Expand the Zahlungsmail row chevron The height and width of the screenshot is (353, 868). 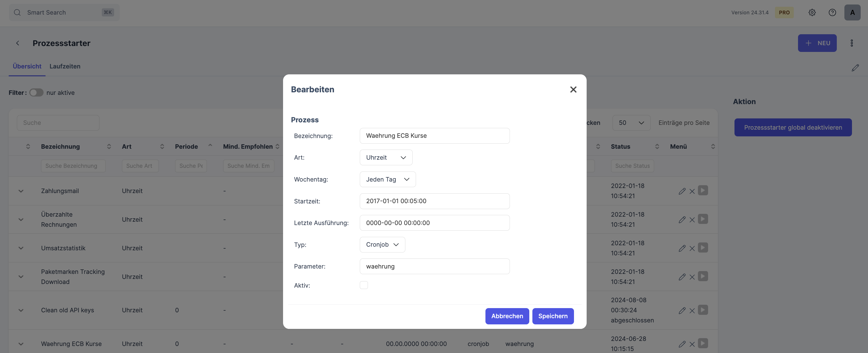pyautogui.click(x=21, y=191)
